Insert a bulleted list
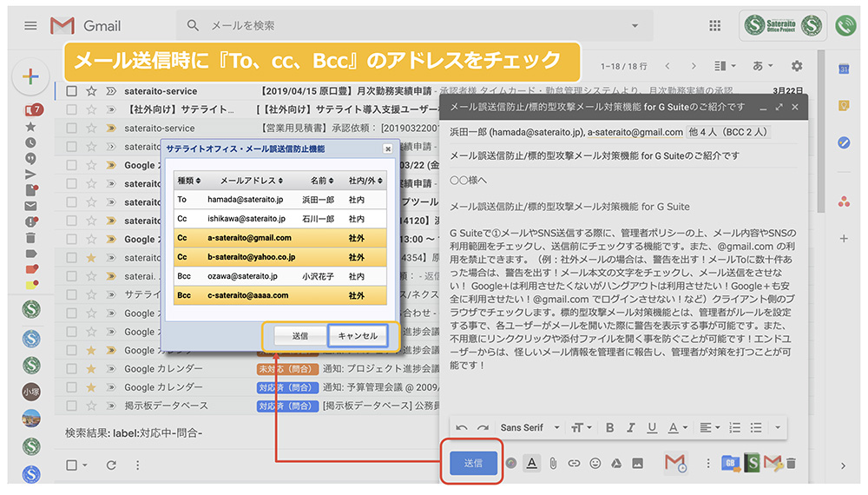 point(756,427)
